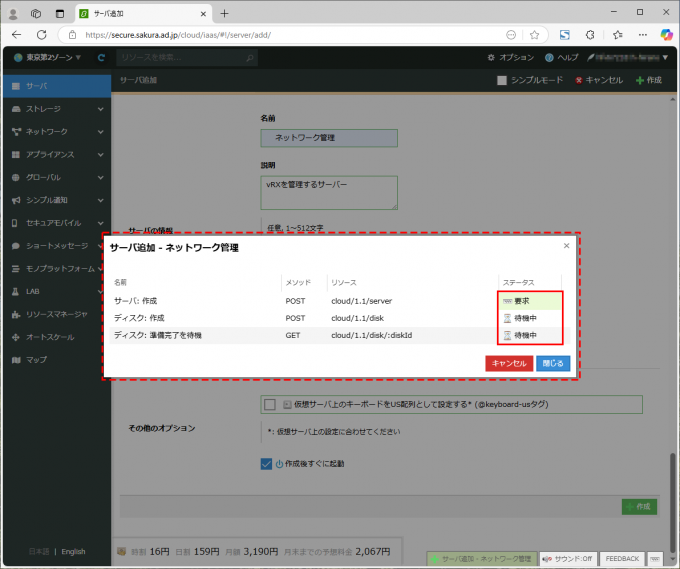
Task: Bookmark page with star icon
Action: coord(534,35)
